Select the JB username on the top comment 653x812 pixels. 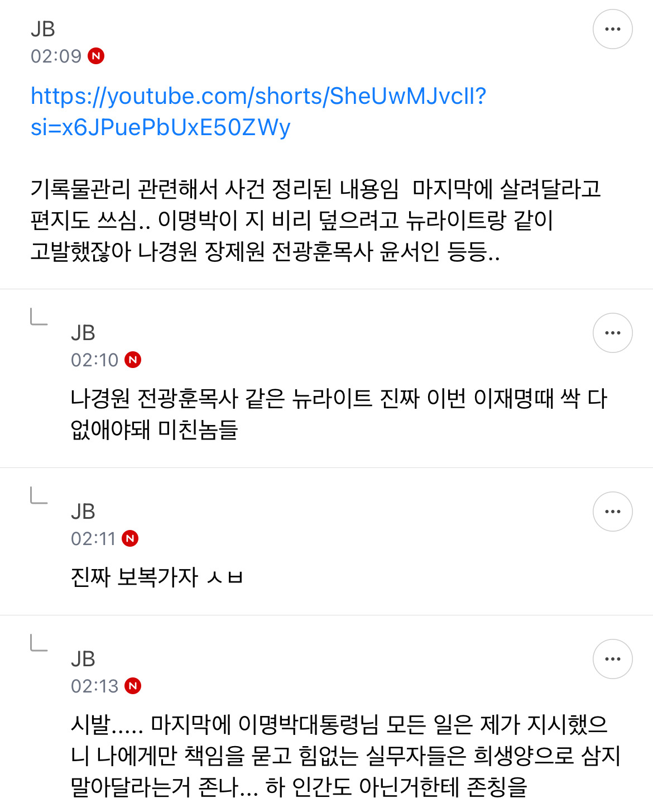tap(43, 29)
